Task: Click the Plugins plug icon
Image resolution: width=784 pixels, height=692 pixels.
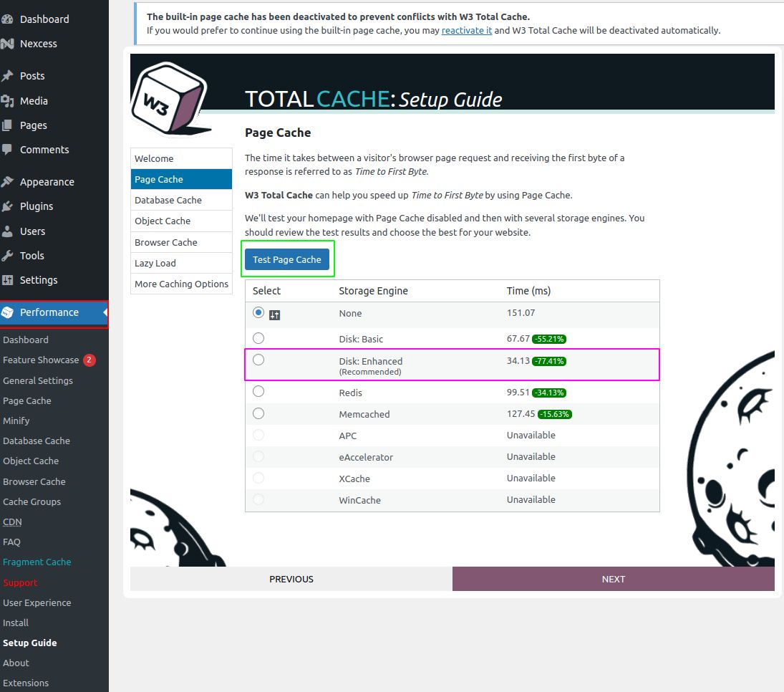Action: tap(7, 206)
